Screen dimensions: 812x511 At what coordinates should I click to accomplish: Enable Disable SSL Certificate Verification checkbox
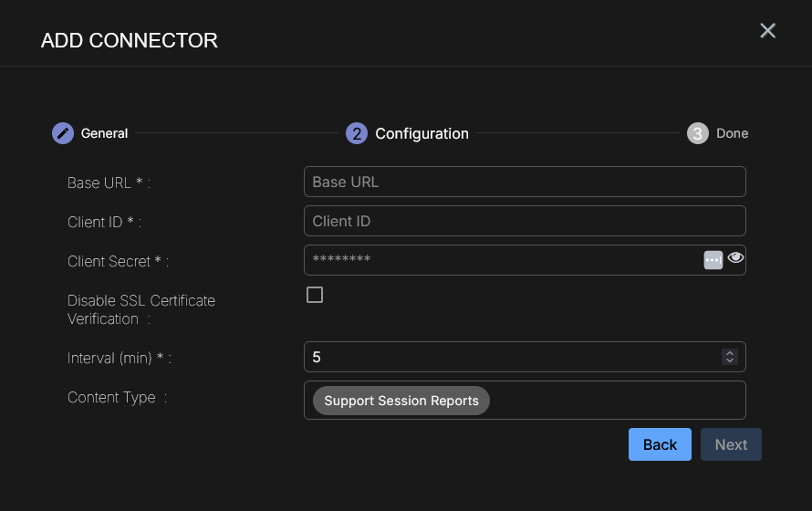click(315, 295)
